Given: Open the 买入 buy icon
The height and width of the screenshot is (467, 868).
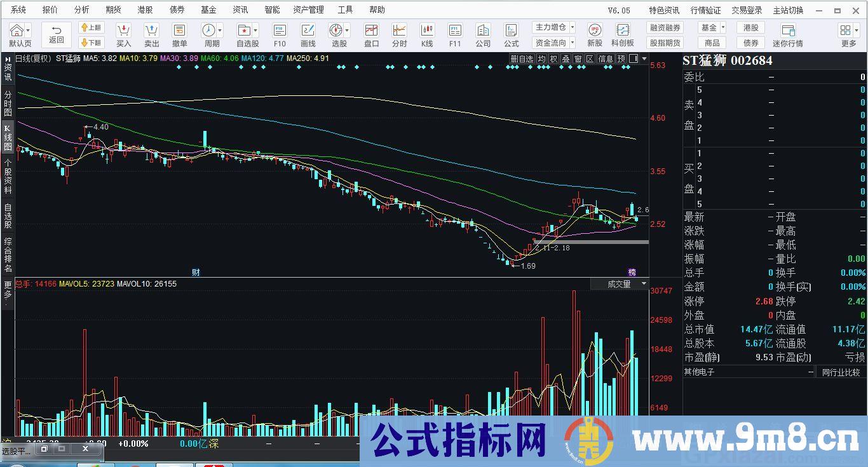Looking at the screenshot, I should click(123, 30).
